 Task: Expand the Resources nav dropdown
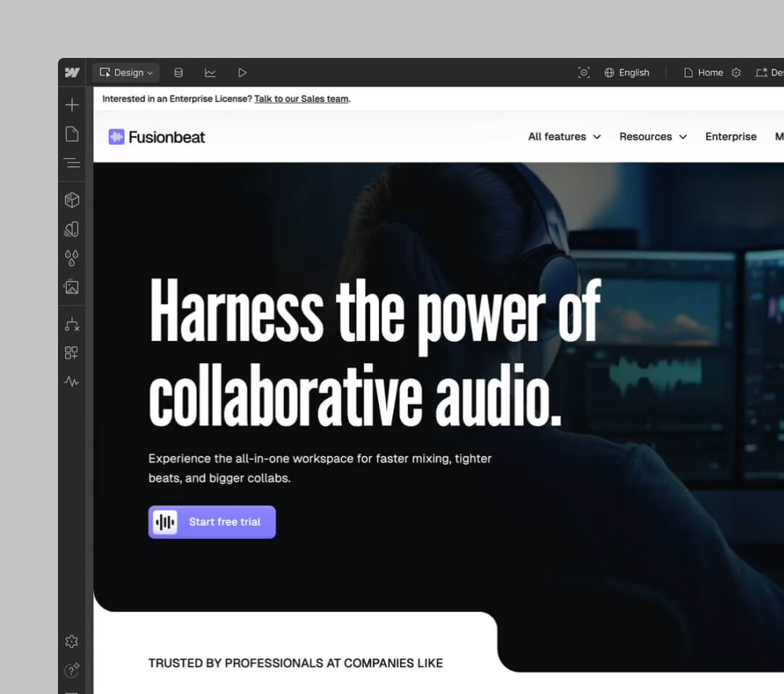click(653, 136)
